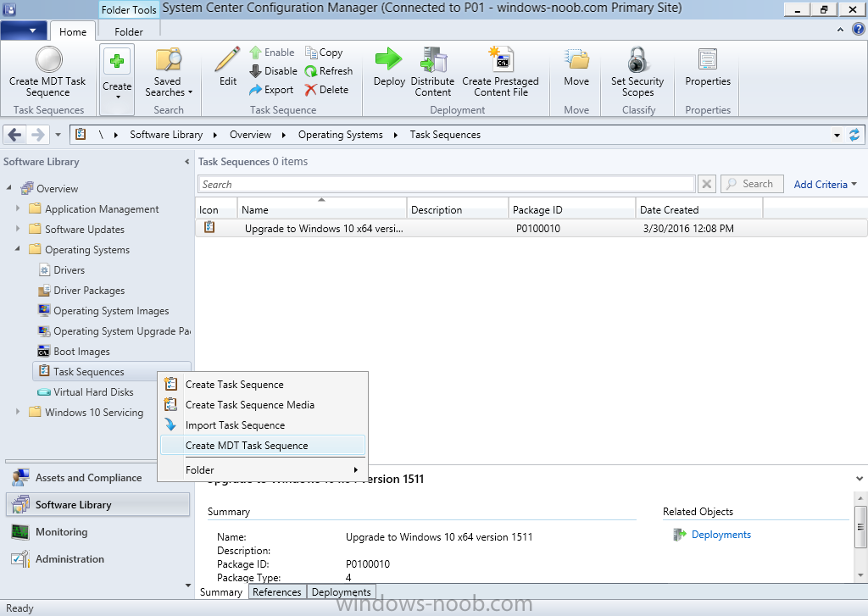Image resolution: width=868 pixels, height=616 pixels.
Task: Export the task sequence
Action: pyautogui.click(x=270, y=90)
